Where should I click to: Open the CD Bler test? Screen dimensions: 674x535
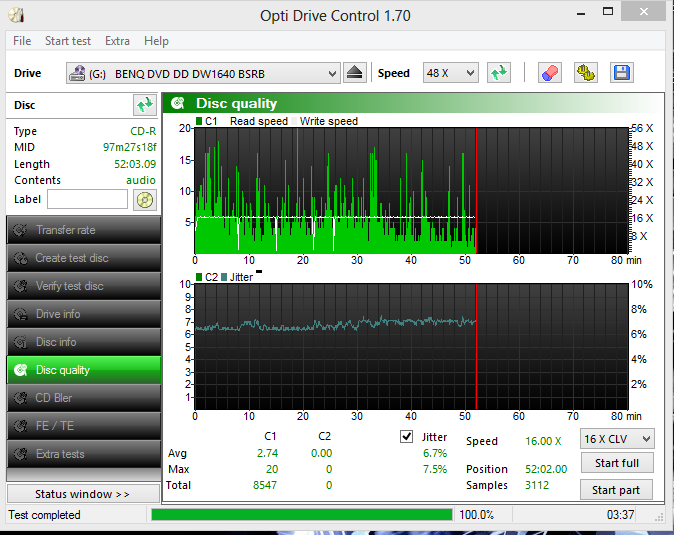84,398
